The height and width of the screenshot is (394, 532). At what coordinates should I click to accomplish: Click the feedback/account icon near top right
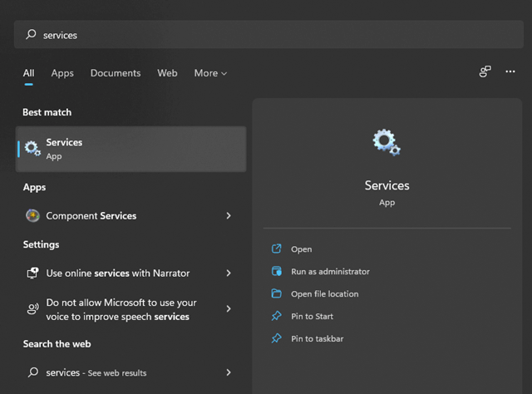pyautogui.click(x=485, y=71)
